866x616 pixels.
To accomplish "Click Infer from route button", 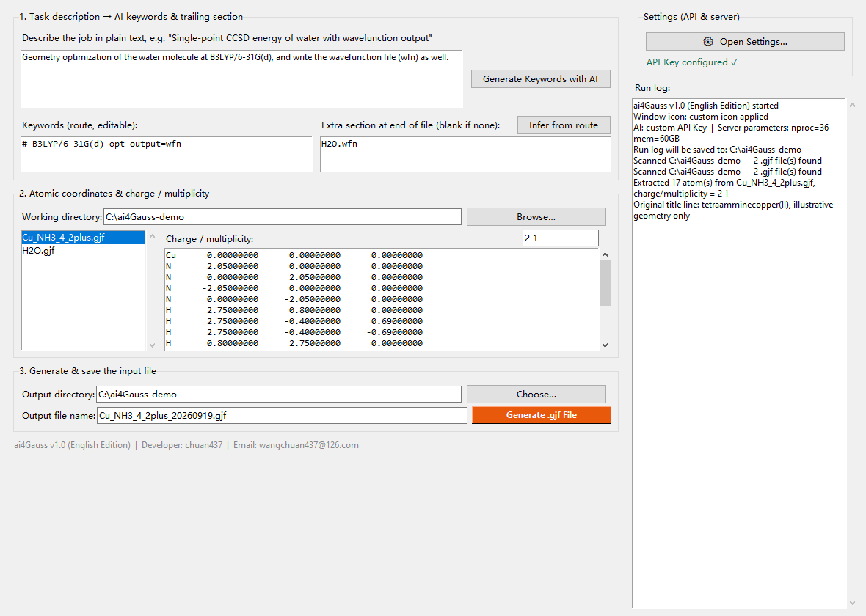I will point(564,125).
